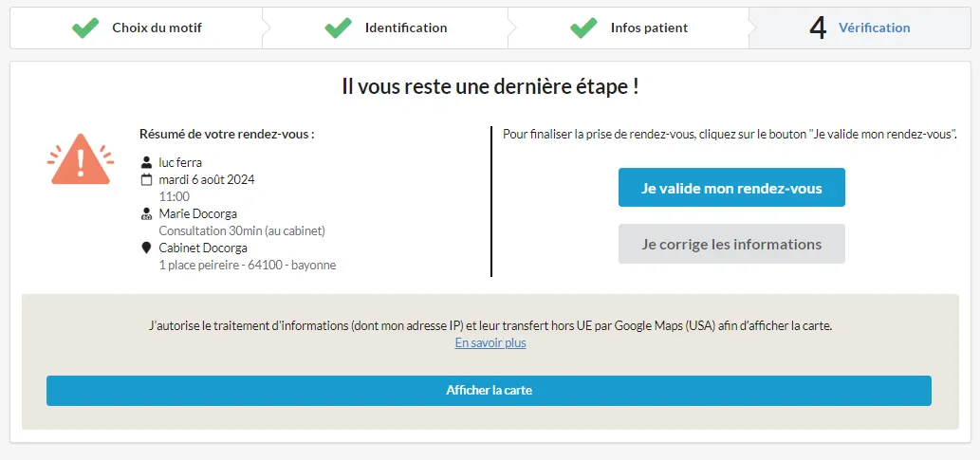Open the En savoir plus link
This screenshot has height=460, width=980.
click(x=490, y=342)
